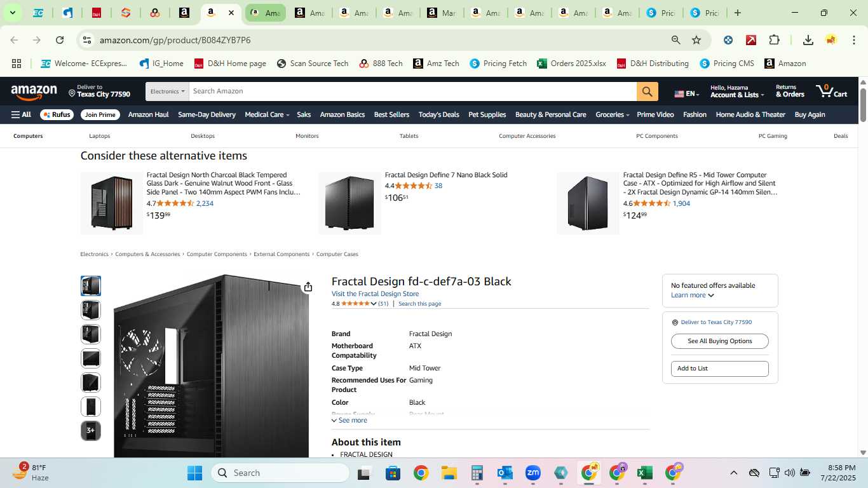The image size is (868, 488).
Task: Select the Laptops category
Action: coord(100,136)
